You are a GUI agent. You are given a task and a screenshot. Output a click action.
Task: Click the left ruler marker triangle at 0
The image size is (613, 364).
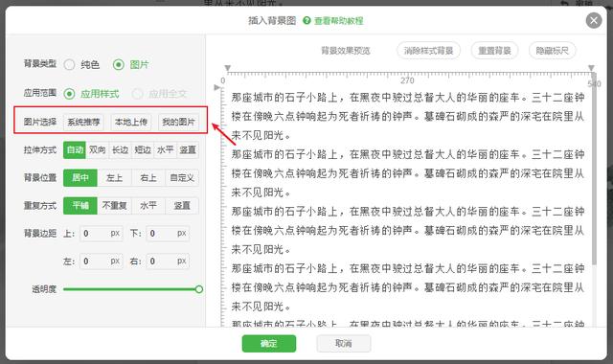click(x=228, y=68)
